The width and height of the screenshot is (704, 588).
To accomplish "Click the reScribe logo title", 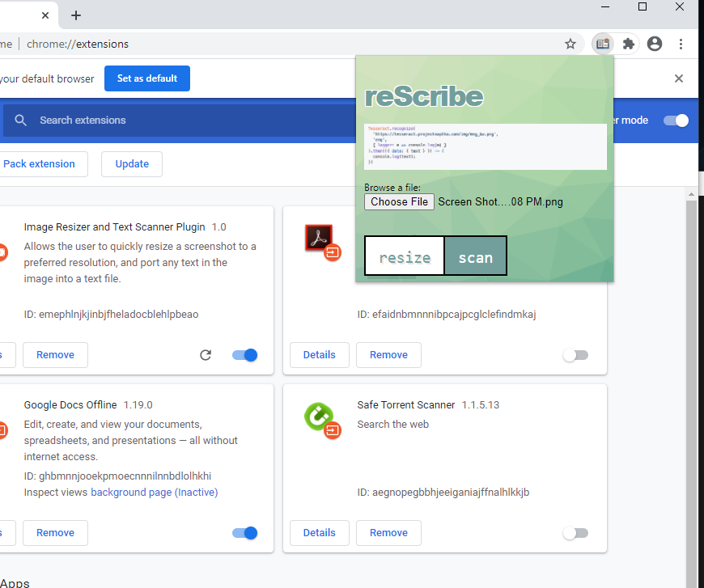I will (424, 96).
